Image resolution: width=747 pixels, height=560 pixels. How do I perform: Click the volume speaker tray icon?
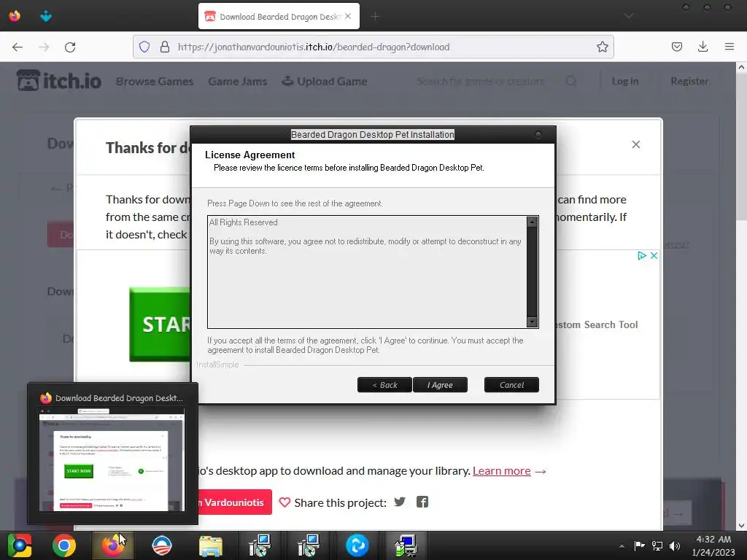pos(675,545)
